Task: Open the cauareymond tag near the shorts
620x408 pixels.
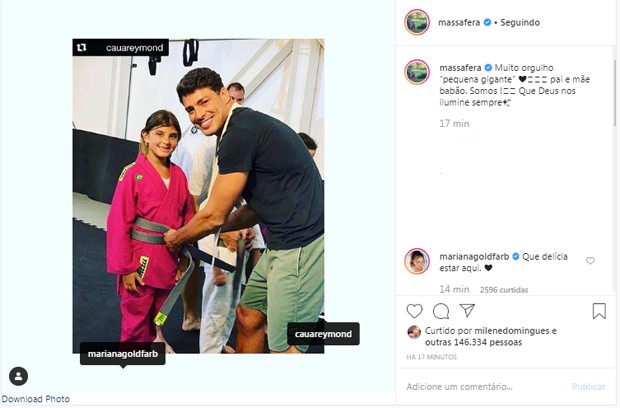Action: click(323, 334)
